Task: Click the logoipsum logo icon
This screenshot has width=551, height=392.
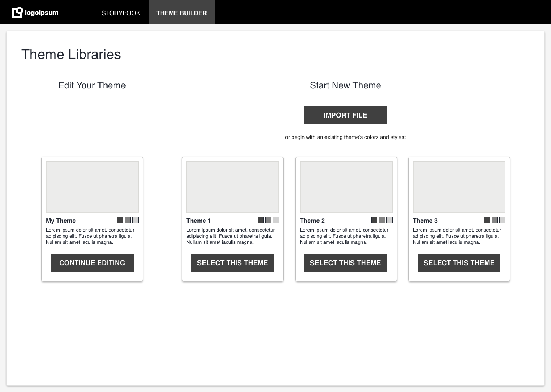Action: [x=17, y=12]
